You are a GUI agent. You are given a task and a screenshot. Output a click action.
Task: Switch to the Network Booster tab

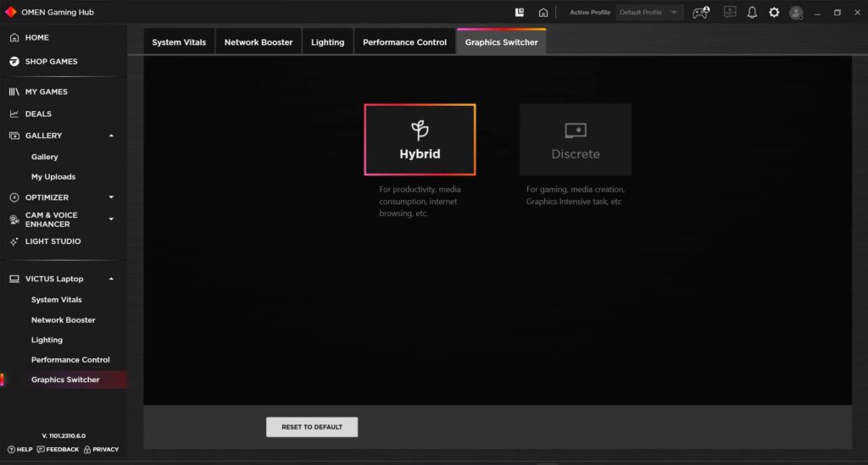(259, 42)
